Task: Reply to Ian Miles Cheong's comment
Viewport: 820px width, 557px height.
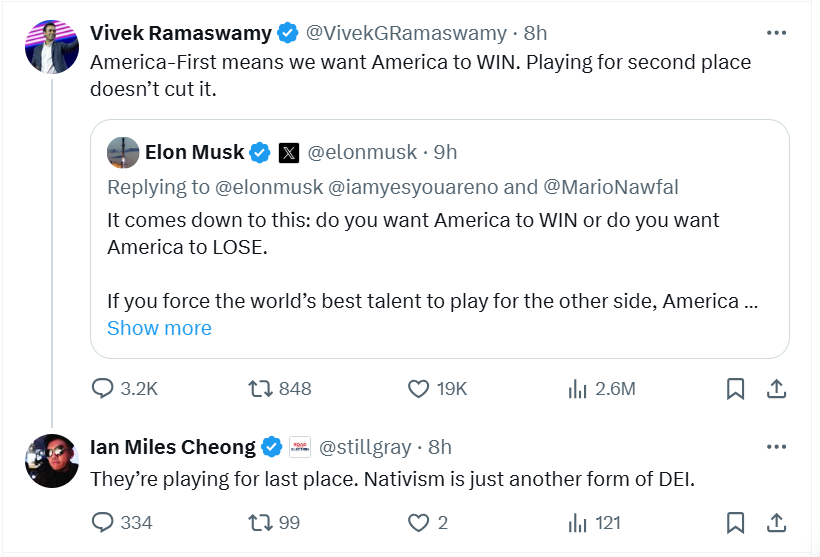Action: click(103, 522)
